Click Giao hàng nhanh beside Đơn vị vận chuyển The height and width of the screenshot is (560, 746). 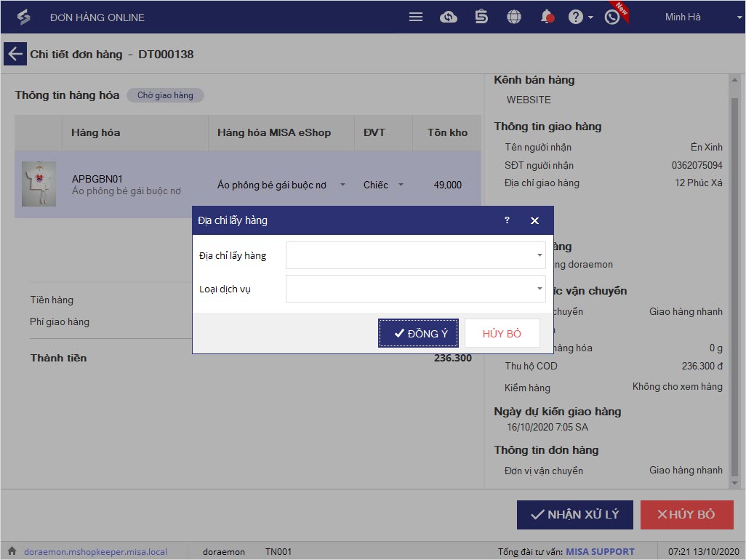click(x=686, y=470)
